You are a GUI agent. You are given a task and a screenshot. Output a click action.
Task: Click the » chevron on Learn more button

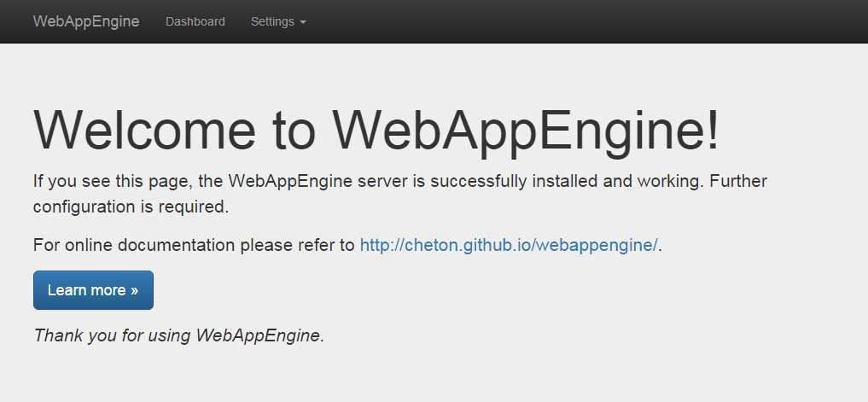tap(134, 290)
